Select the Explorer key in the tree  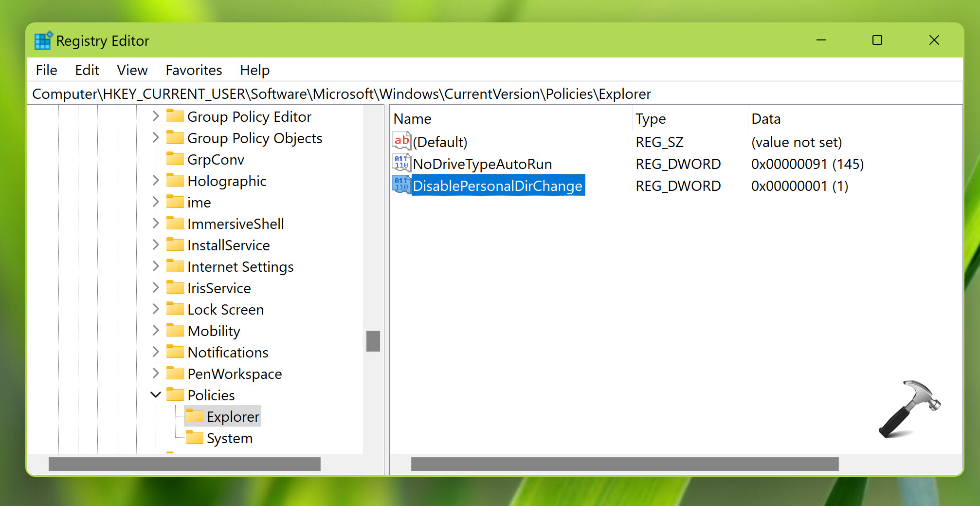[233, 416]
